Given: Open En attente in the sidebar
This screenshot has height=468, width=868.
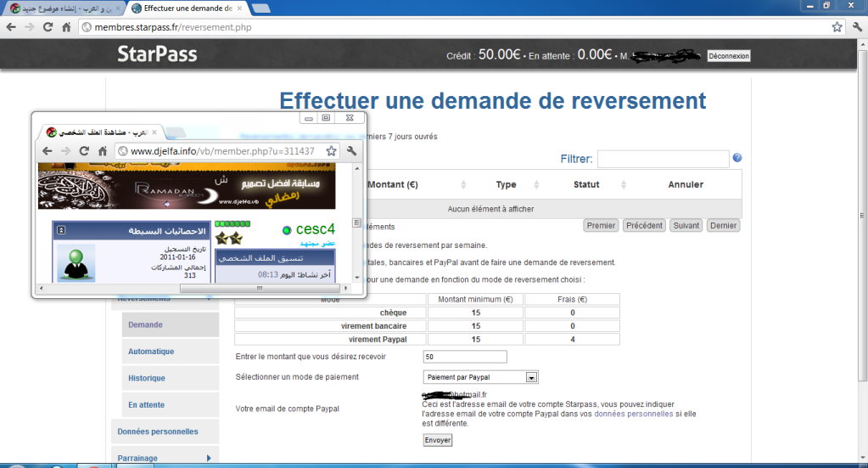Looking at the screenshot, I should point(171,405).
